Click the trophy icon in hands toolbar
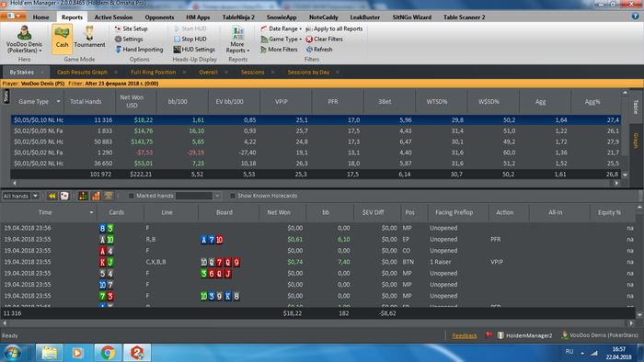Image resolution: width=644 pixels, height=362 pixels. [x=109, y=196]
